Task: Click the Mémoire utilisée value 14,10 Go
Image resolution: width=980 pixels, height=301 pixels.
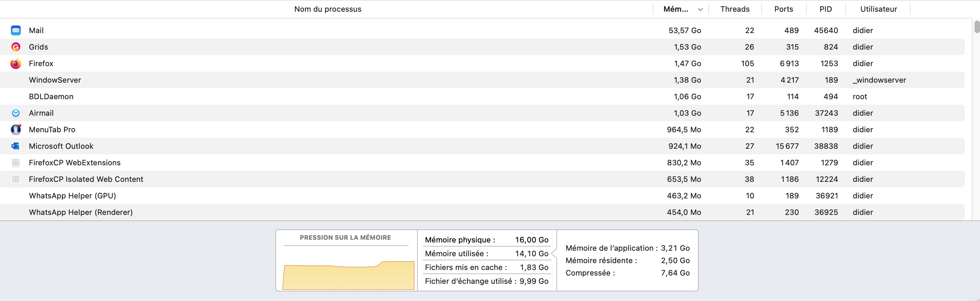Action: point(532,254)
